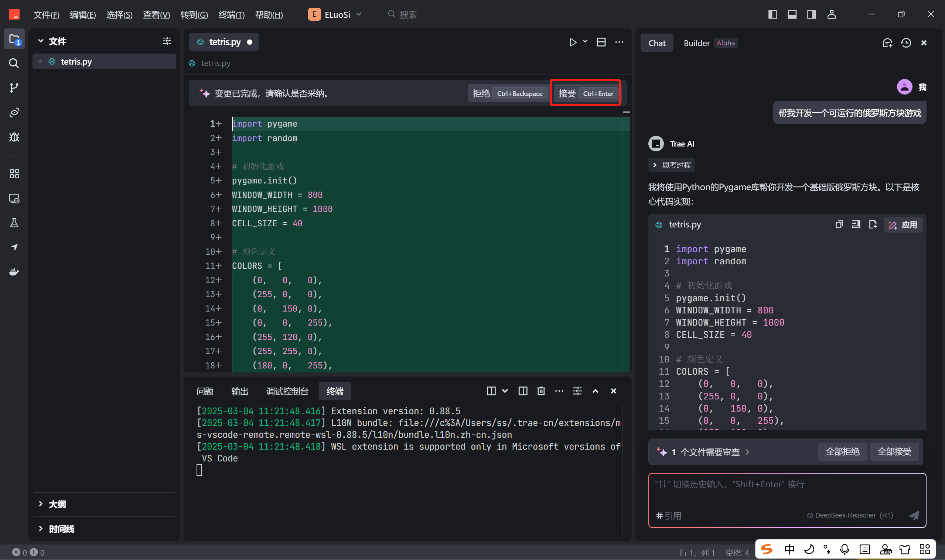
Task: Click the chat history clock icon
Action: tap(906, 43)
